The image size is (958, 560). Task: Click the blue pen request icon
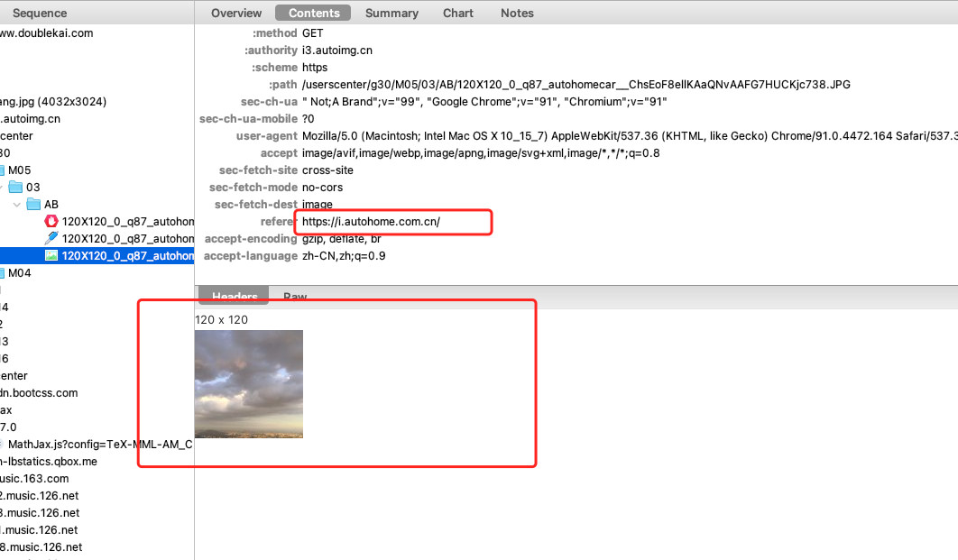click(x=51, y=239)
